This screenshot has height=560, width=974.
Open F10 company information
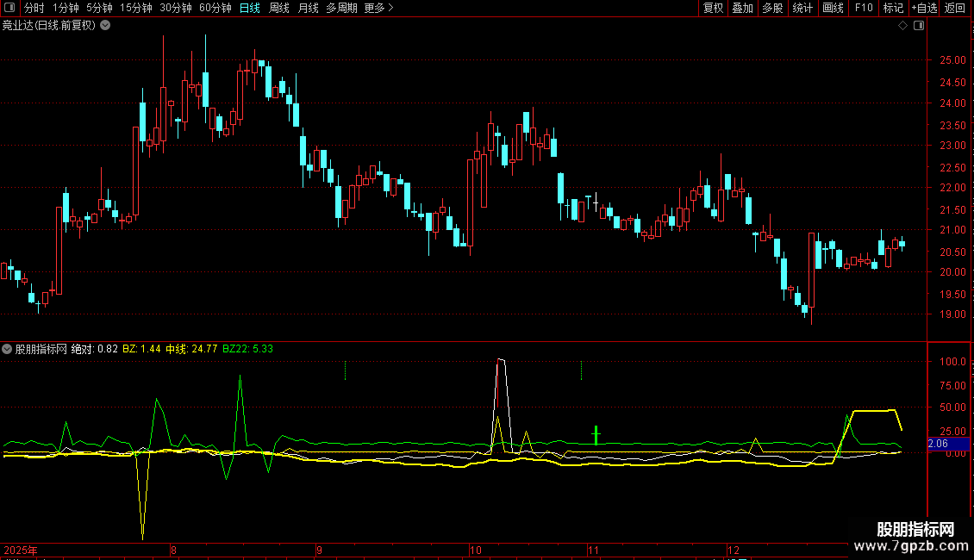point(864,8)
